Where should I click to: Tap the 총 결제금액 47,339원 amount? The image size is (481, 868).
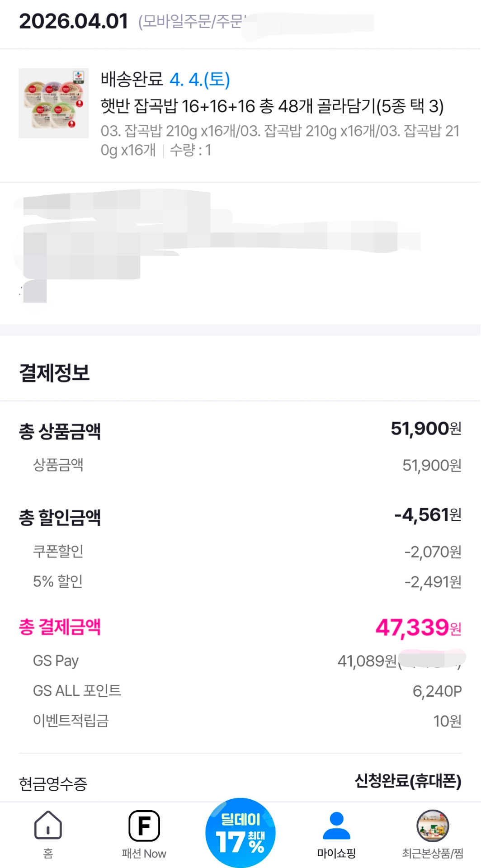coord(418,627)
